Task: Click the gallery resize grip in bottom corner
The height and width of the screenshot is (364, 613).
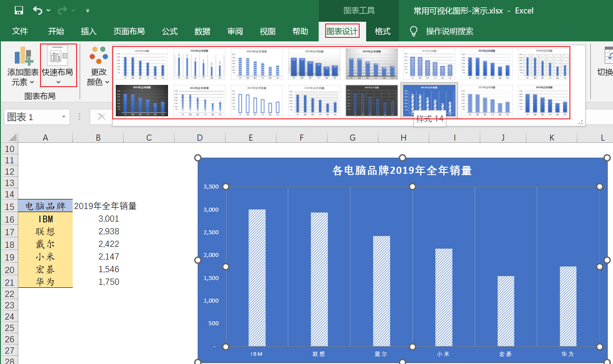Action: click(x=581, y=122)
